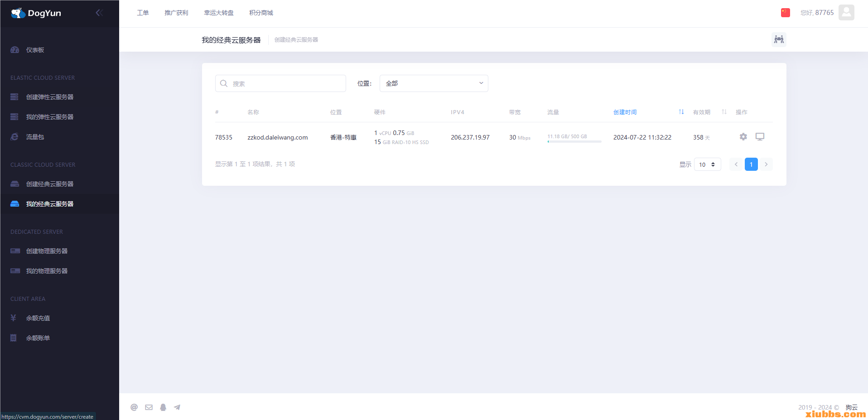This screenshot has height=420, width=868.
Task: Open the 幸运大转盘 top menu item
Action: (219, 13)
